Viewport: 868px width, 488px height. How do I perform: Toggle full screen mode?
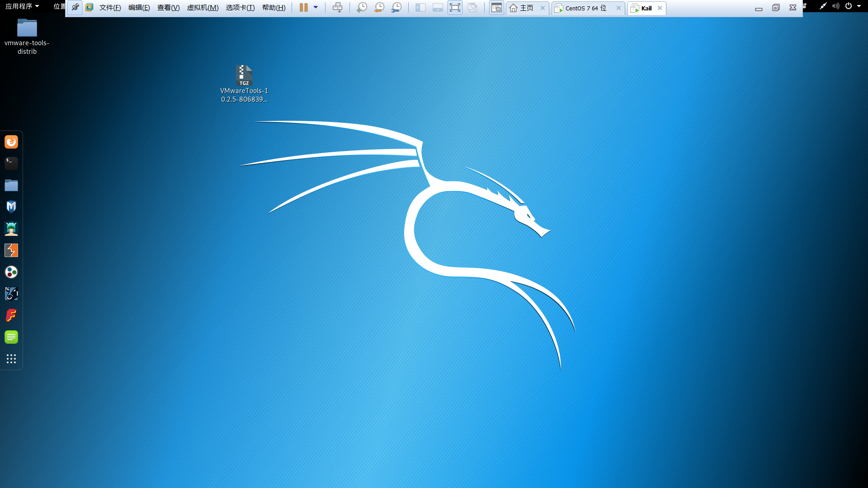pos(455,7)
